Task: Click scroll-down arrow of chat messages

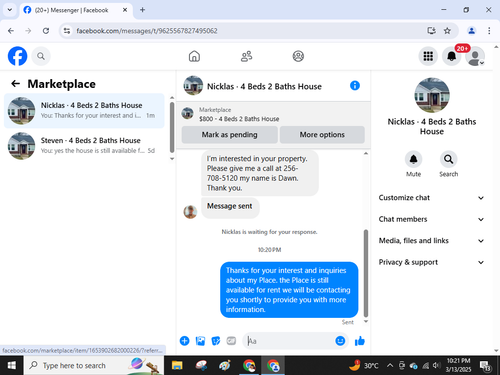Action: point(366,321)
